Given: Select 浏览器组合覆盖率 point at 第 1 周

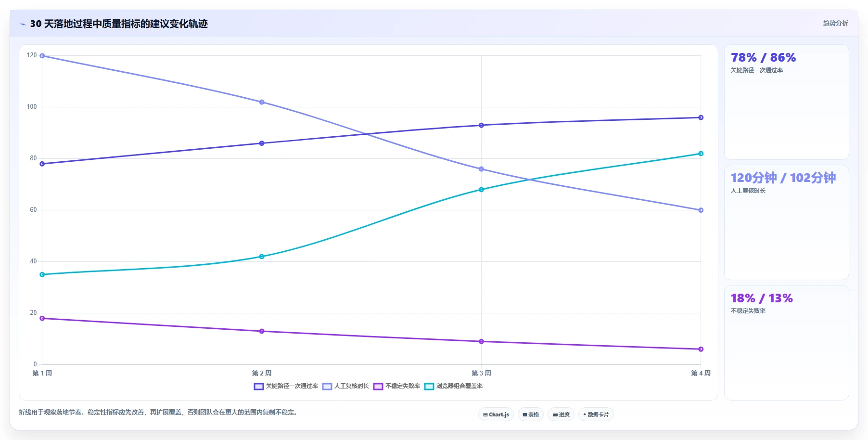Looking at the screenshot, I should (x=42, y=274).
